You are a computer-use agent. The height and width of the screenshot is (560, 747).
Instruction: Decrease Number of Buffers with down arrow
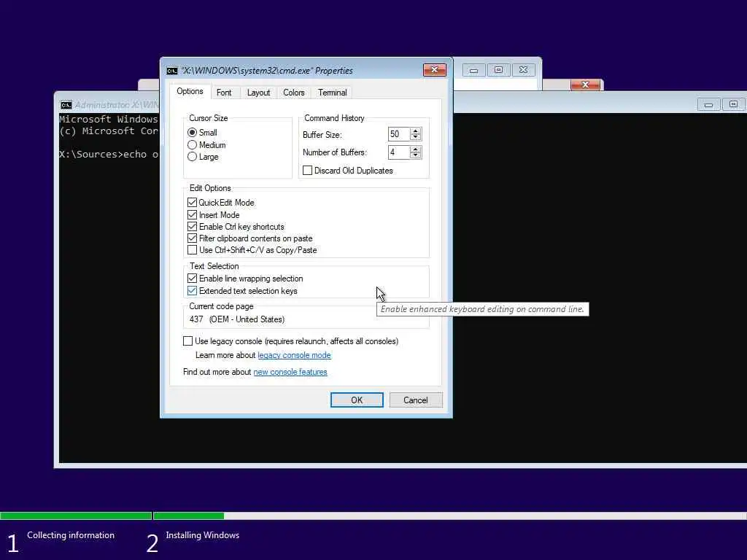[x=415, y=155]
